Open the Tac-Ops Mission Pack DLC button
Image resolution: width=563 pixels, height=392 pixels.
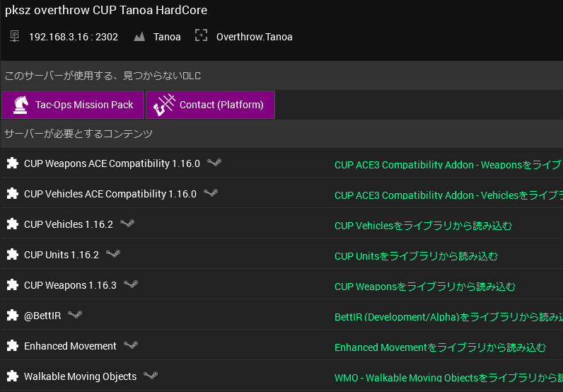point(73,105)
